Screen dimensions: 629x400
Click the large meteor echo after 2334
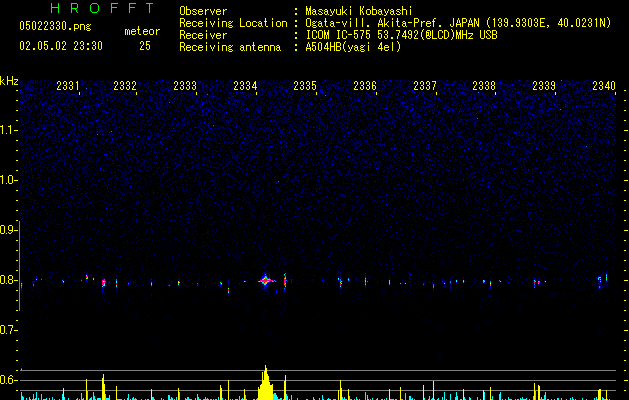(x=265, y=280)
